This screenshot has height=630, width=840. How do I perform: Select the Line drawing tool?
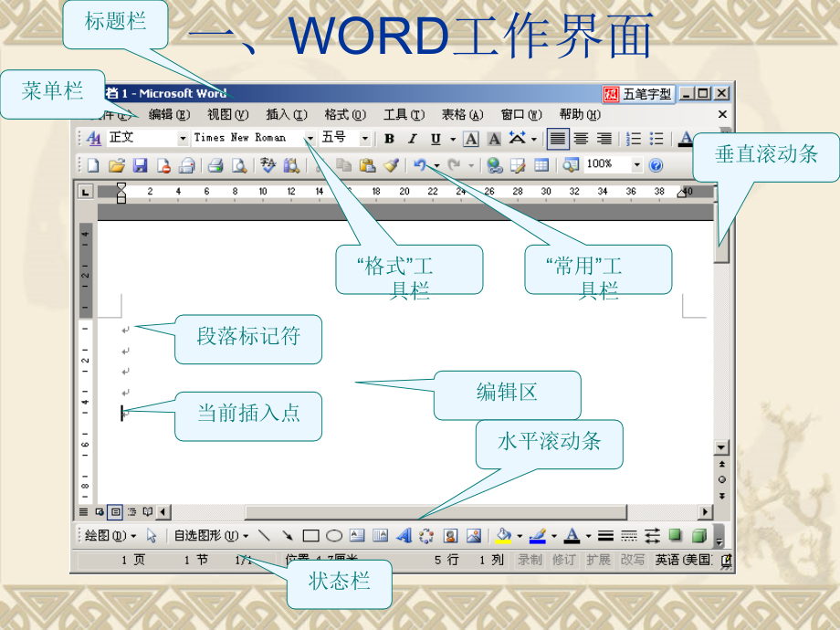tap(264, 535)
